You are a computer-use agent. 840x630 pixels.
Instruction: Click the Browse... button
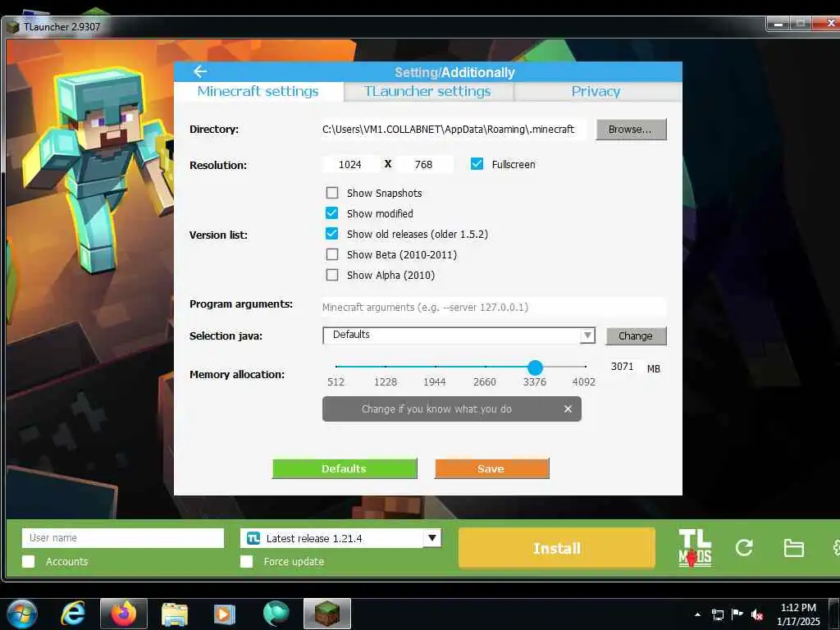(x=631, y=129)
